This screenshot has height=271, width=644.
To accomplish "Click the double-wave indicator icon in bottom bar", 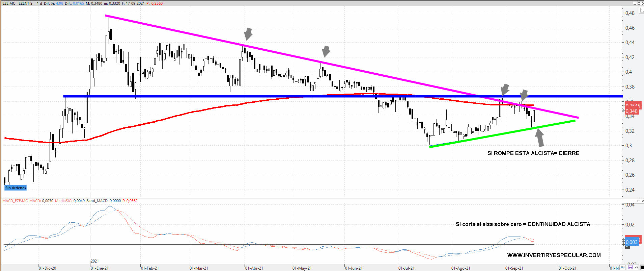I will click(x=623, y=268).
